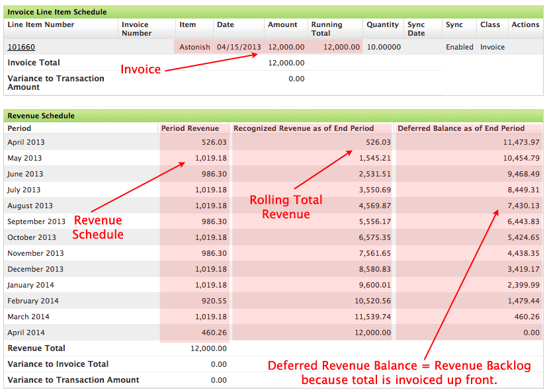549x392 pixels.
Task: Select the 11,539.74 recognized revenue value
Action: pyautogui.click(x=372, y=317)
